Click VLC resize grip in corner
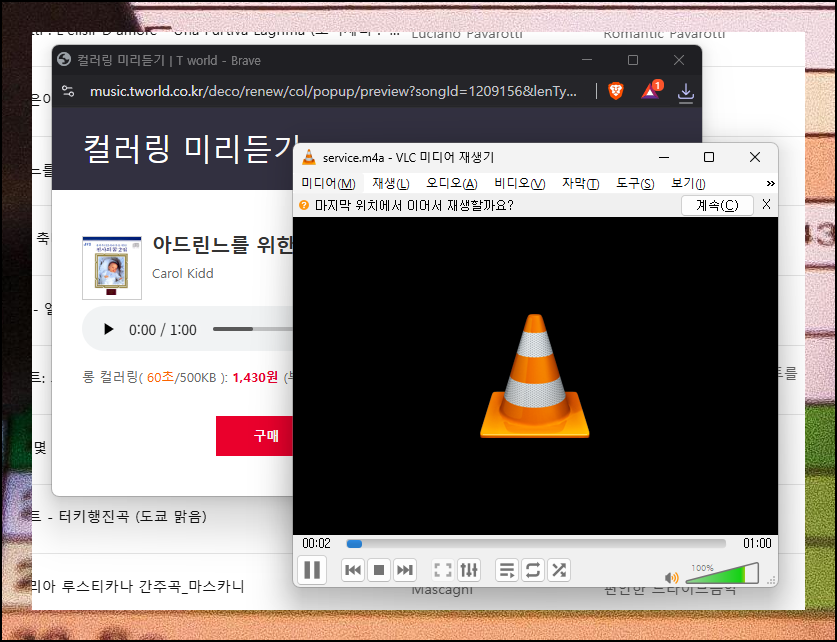837x642 pixels. tap(771, 581)
